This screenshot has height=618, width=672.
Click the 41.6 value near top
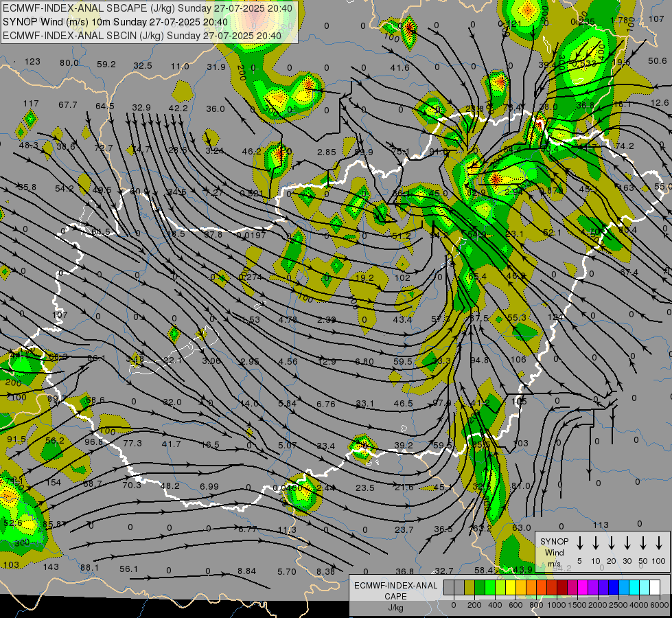400,68
